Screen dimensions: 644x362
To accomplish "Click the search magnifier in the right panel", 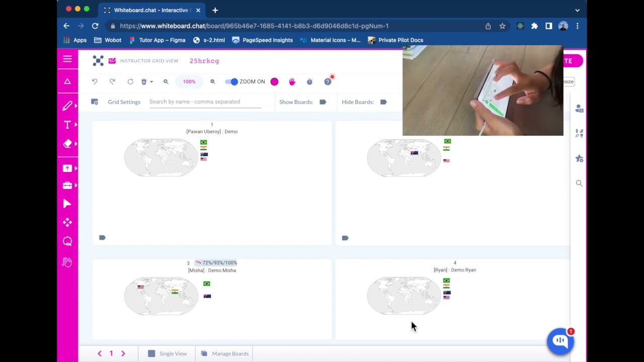I will pos(579,184).
